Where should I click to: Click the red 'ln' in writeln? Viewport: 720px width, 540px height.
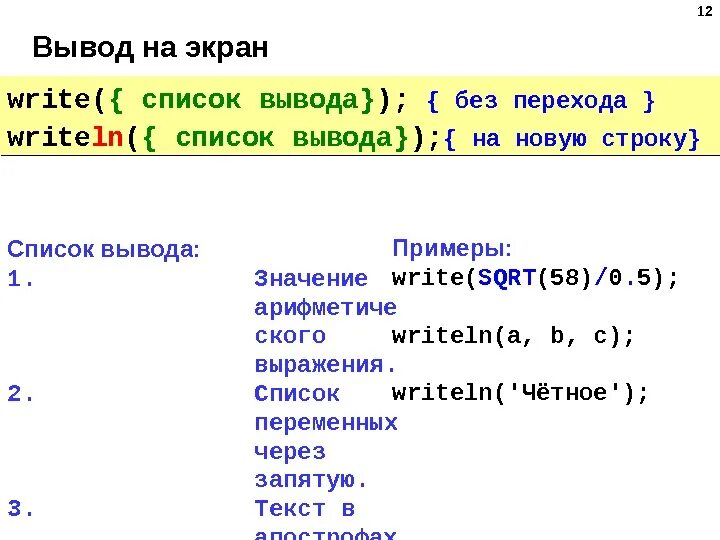click(107, 137)
